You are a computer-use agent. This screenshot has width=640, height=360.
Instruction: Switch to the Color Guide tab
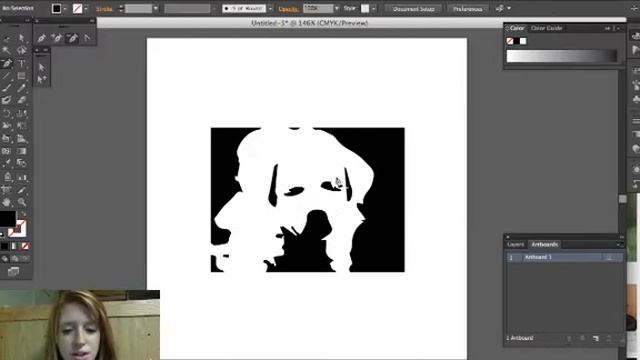point(547,28)
